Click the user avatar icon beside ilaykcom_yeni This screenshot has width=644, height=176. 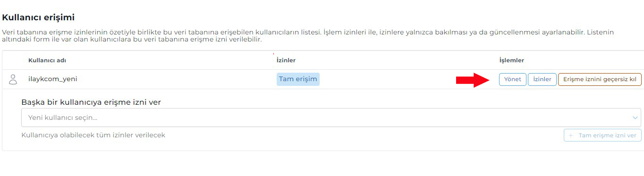pos(13,79)
